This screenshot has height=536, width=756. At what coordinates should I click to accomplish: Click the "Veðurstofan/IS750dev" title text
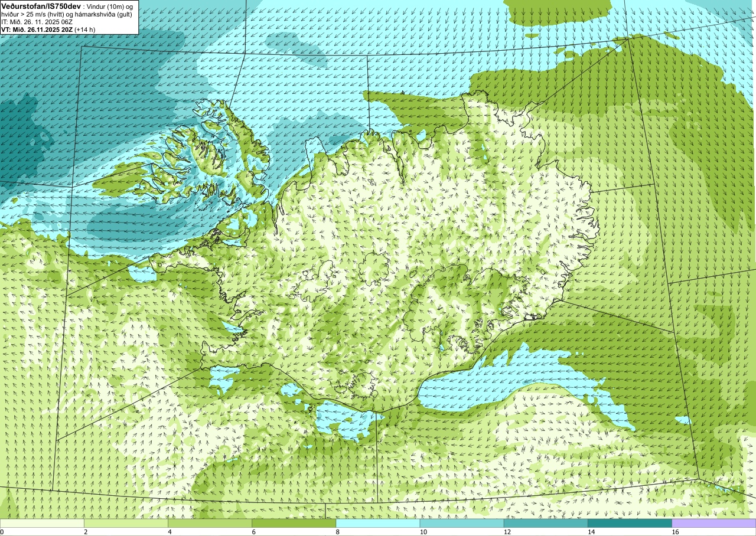[41, 6]
